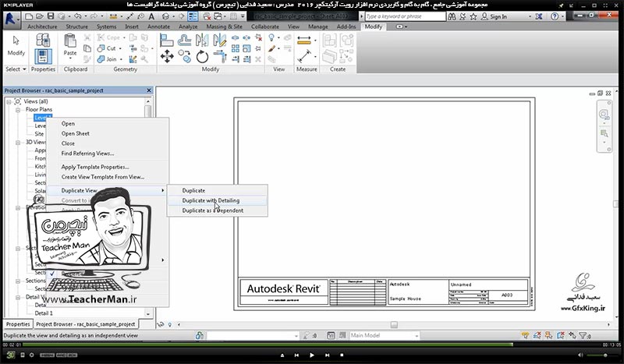Select the Trim/Extend to Corner tool
Viewport: 624px width, 364px height.
point(219,56)
